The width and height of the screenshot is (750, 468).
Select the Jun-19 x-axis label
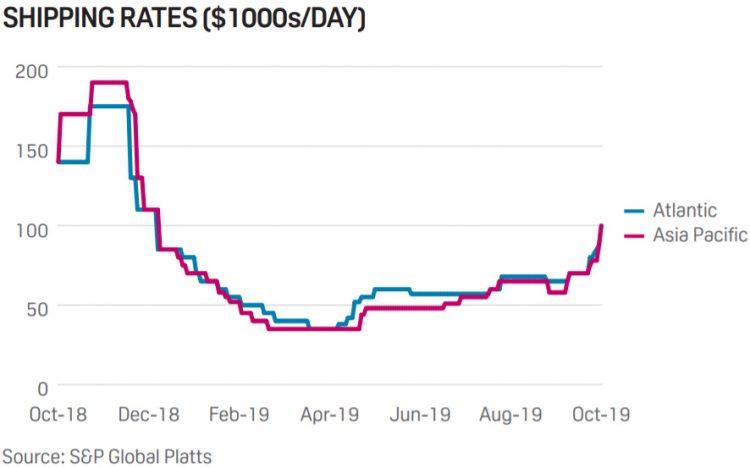click(x=419, y=412)
